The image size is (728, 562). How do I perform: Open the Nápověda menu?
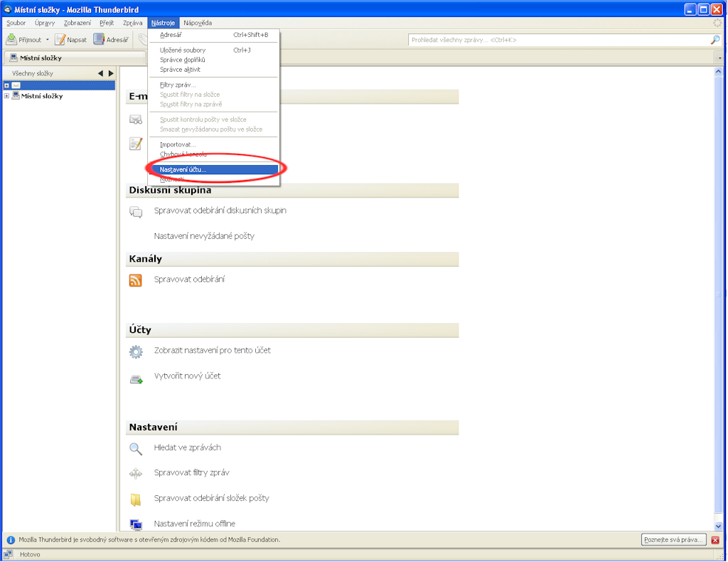click(198, 23)
